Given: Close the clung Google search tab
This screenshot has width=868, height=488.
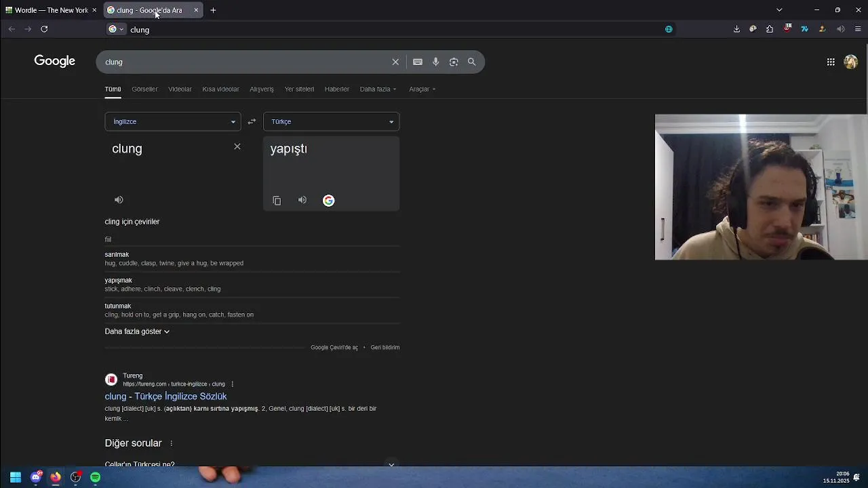Looking at the screenshot, I should point(196,10).
